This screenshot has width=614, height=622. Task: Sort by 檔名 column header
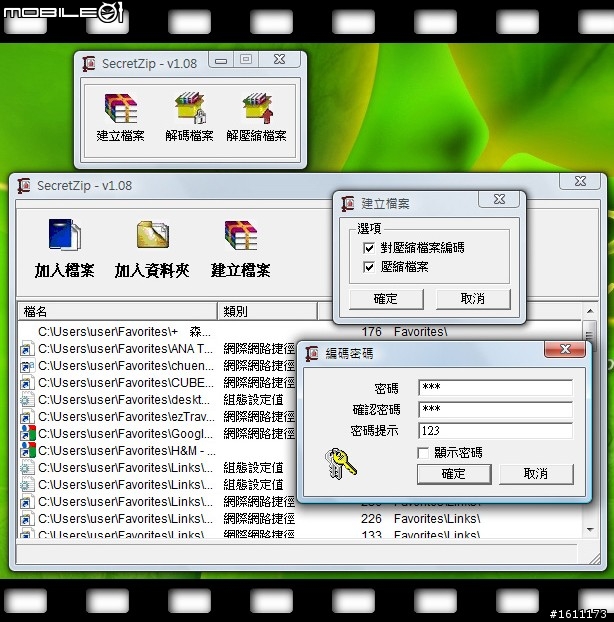[117, 311]
